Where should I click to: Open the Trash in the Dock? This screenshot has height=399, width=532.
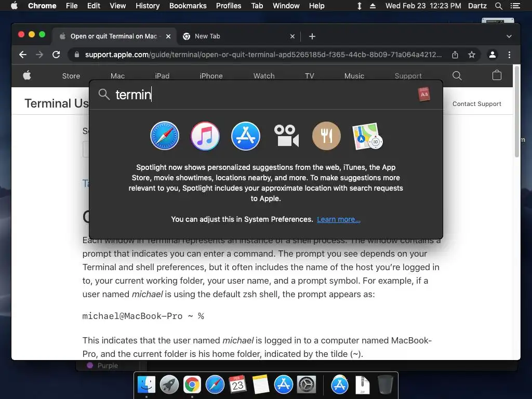click(385, 385)
